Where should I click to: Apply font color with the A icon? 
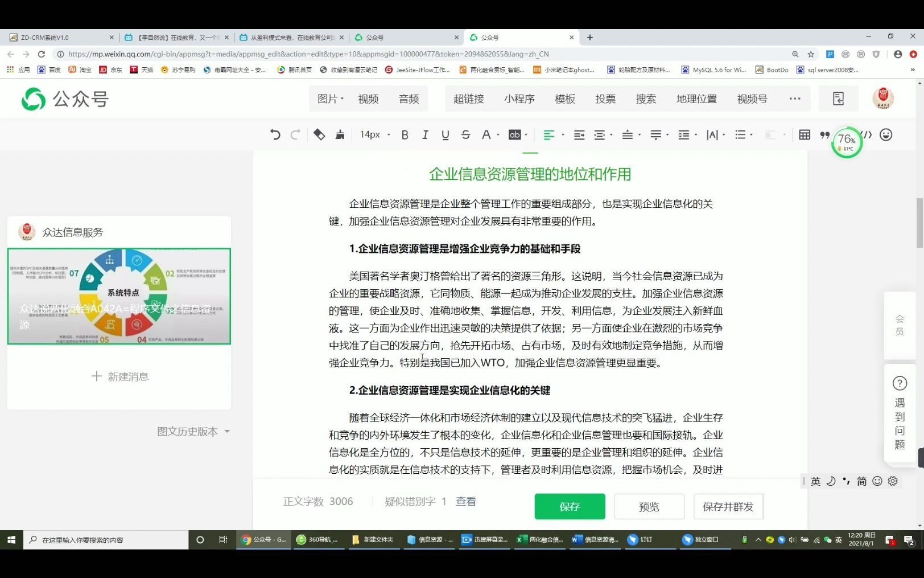pyautogui.click(x=486, y=135)
